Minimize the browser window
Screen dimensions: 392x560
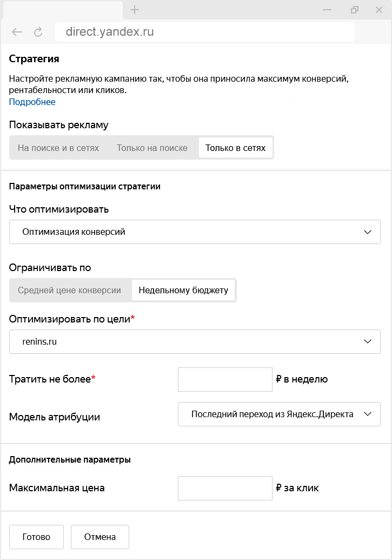coord(327,10)
